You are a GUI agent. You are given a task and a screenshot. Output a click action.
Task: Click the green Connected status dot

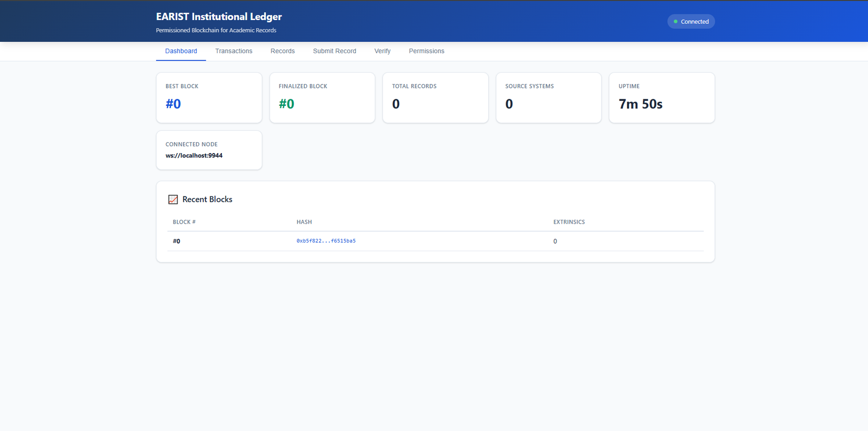675,22
